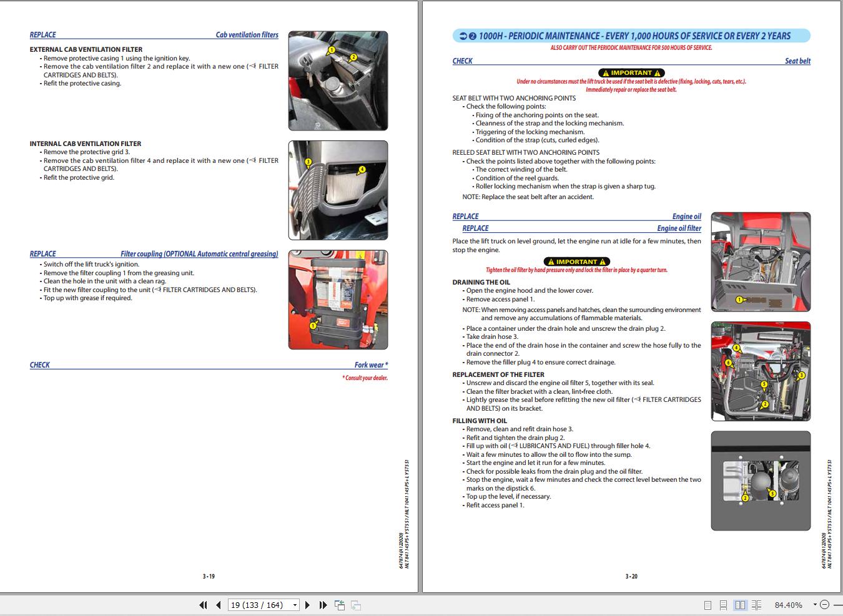Open the page number dropdown
The image size is (843, 616).
[x=294, y=605]
